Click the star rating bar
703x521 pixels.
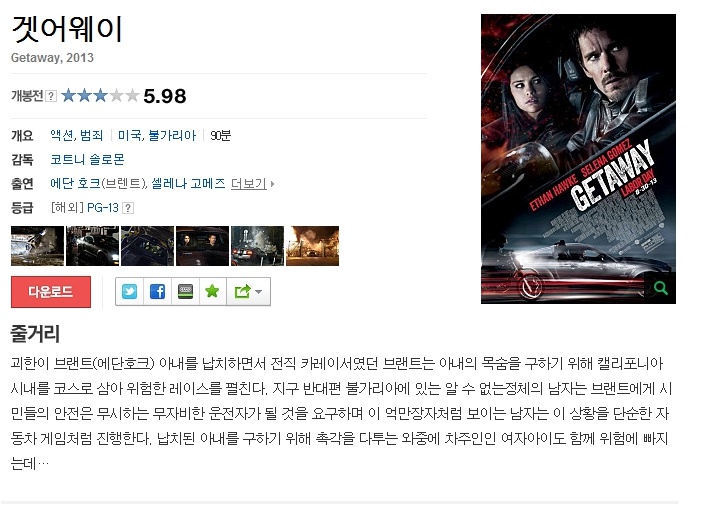coord(100,96)
